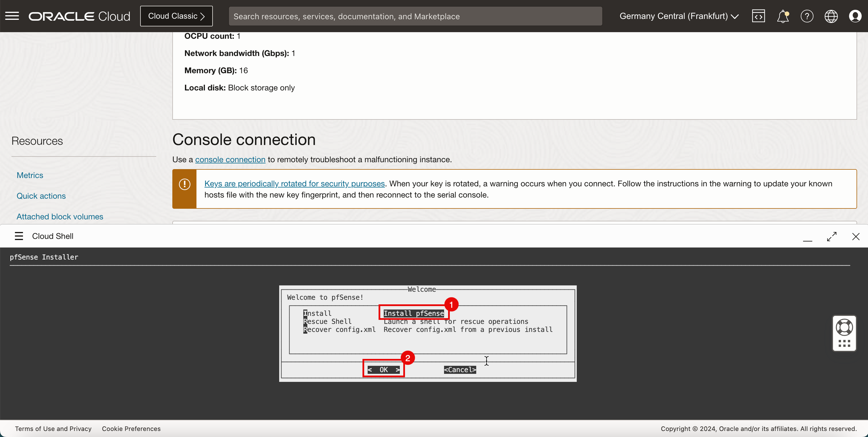
Task: Open the language globe selector
Action: click(x=831, y=16)
